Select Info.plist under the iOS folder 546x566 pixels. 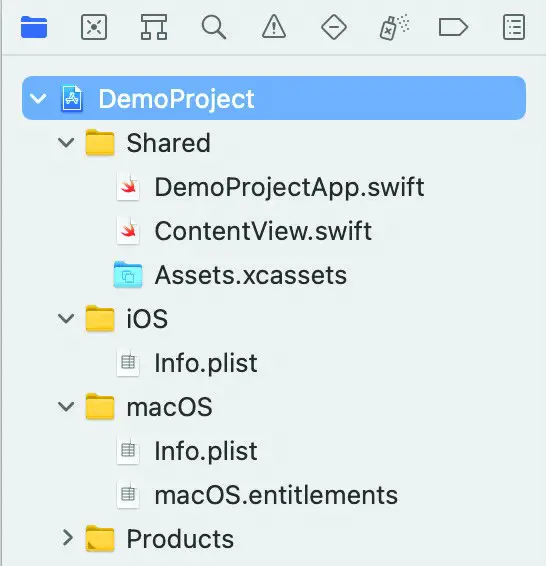[x=187, y=363]
